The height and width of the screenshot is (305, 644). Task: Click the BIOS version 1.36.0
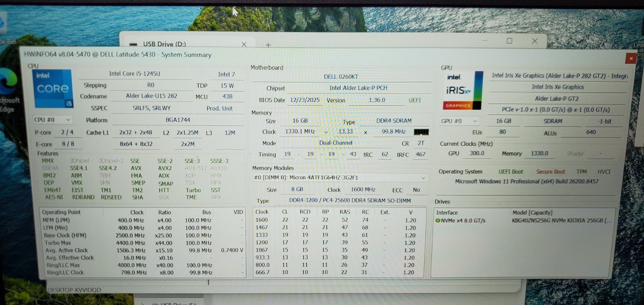pyautogui.click(x=377, y=100)
